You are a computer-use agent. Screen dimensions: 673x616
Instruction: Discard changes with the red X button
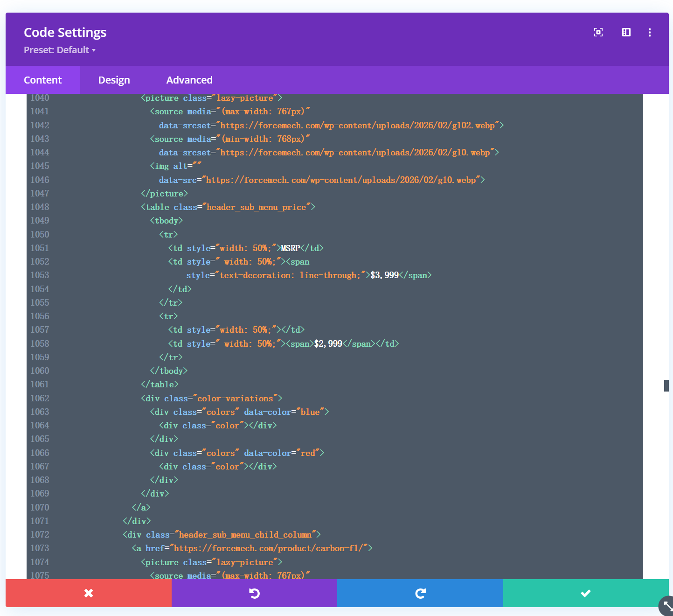89,593
